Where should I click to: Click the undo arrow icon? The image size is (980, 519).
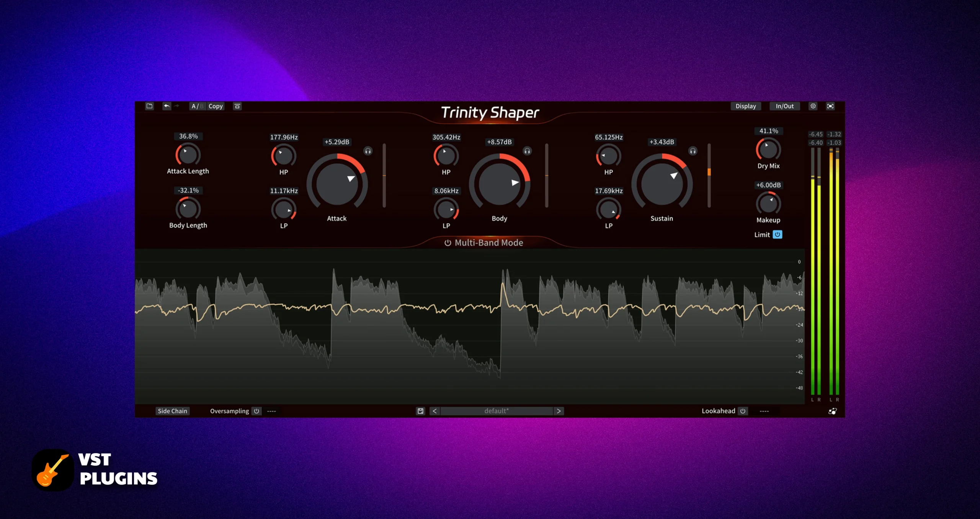(167, 106)
